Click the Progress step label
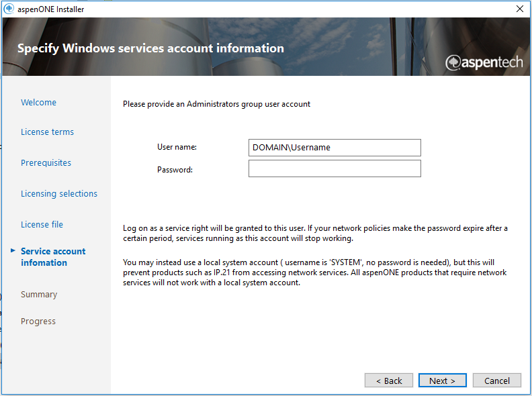The width and height of the screenshot is (532, 396). coord(38,321)
